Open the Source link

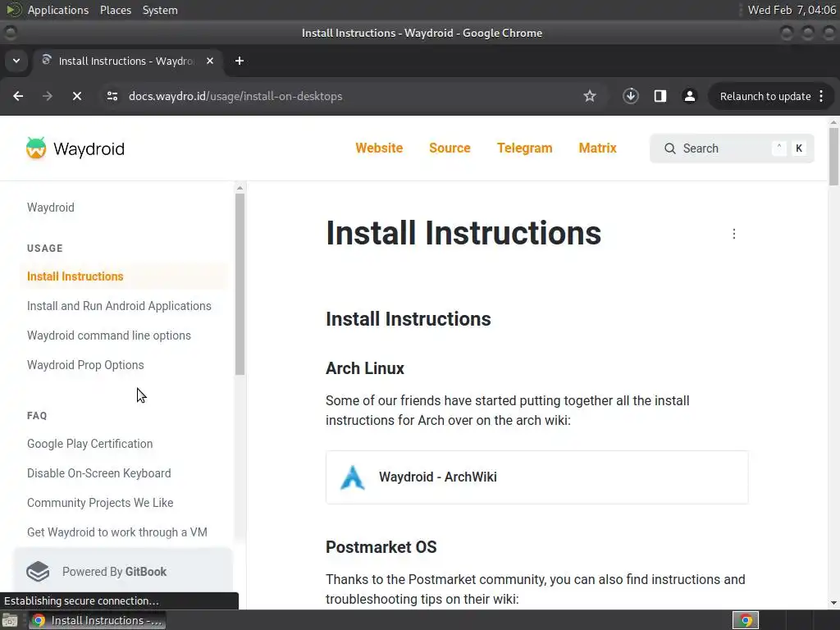click(x=450, y=148)
